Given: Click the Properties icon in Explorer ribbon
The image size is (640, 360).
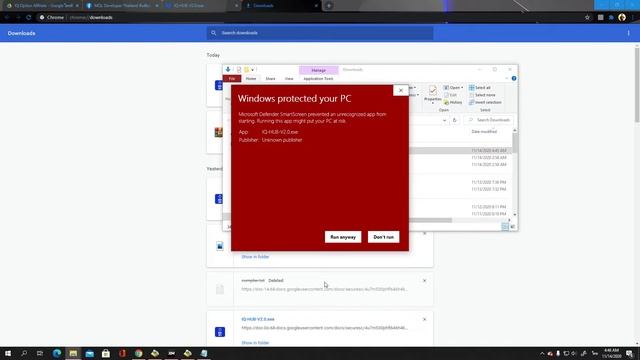Looking at the screenshot, I should click(433, 93).
